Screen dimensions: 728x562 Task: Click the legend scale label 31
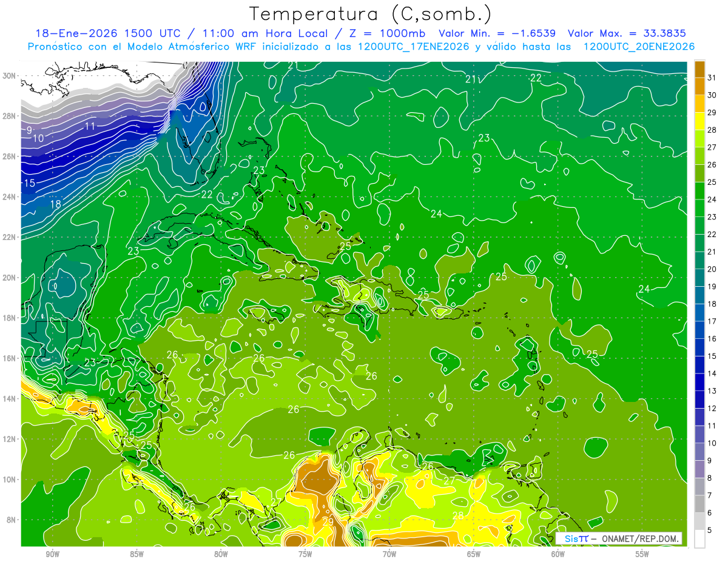point(712,78)
